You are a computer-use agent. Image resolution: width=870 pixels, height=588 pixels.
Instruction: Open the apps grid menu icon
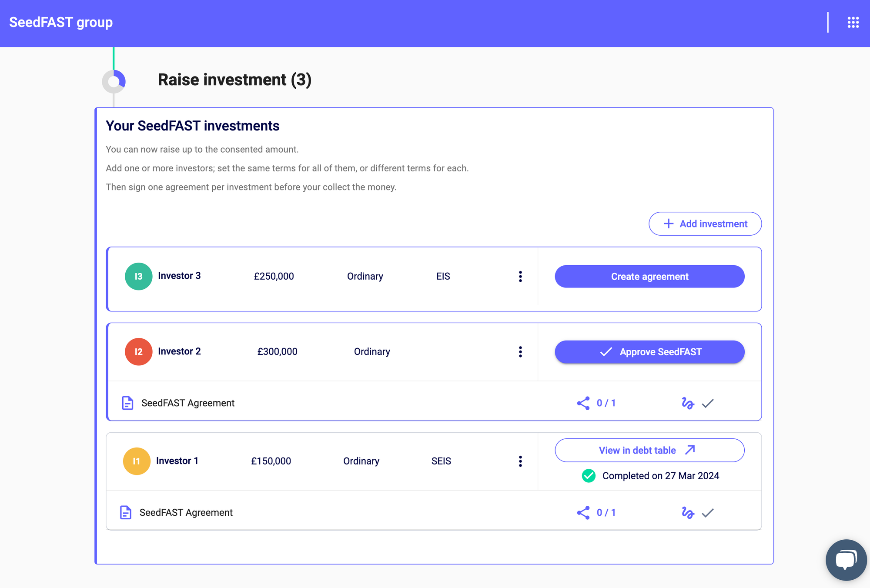[853, 22]
